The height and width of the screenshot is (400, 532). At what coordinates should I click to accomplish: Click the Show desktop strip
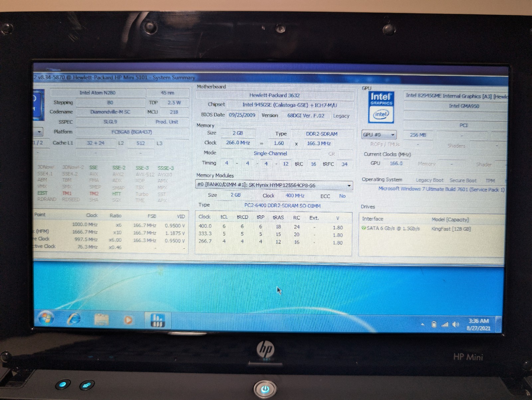[x=498, y=324]
